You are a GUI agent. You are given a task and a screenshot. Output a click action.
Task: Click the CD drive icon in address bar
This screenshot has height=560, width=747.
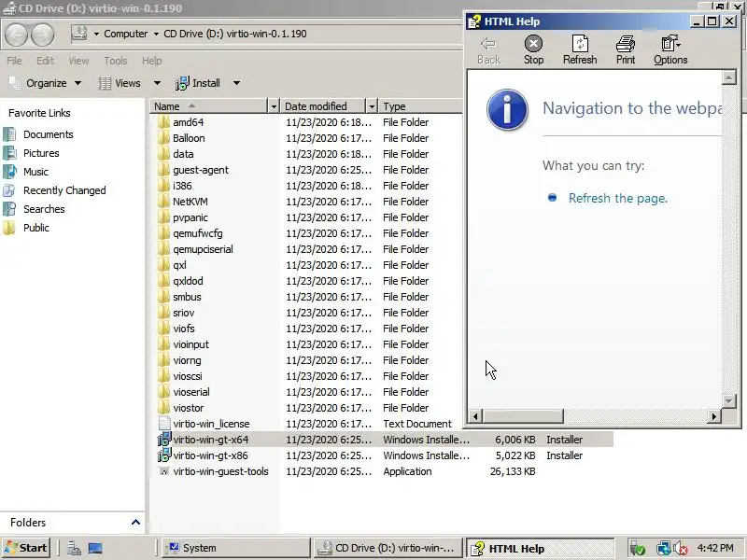click(79, 34)
